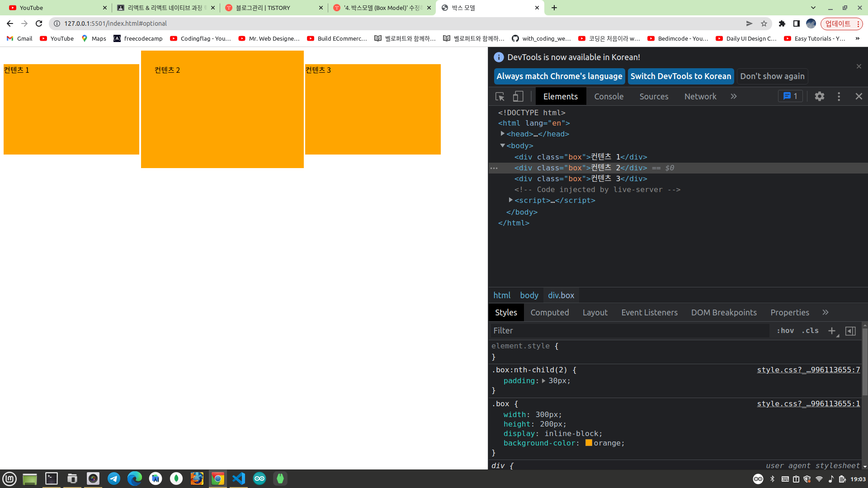Activate the inspect element picker icon

pos(500,97)
